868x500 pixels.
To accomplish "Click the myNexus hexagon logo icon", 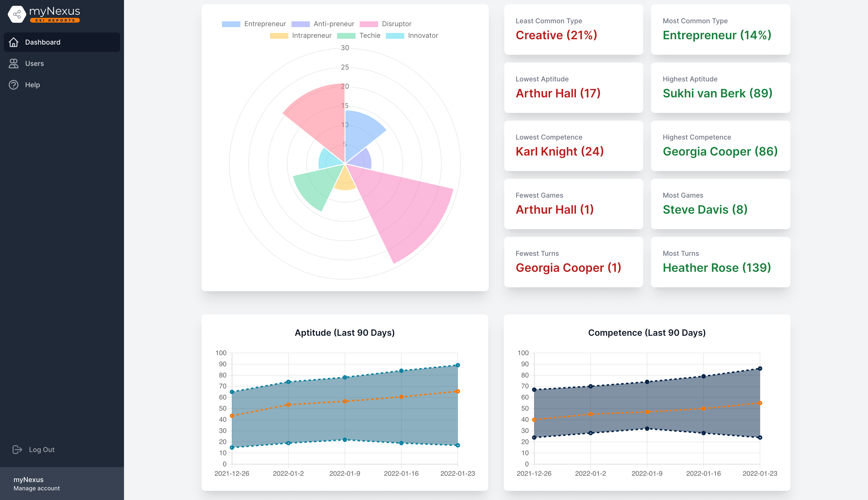I will [x=16, y=14].
